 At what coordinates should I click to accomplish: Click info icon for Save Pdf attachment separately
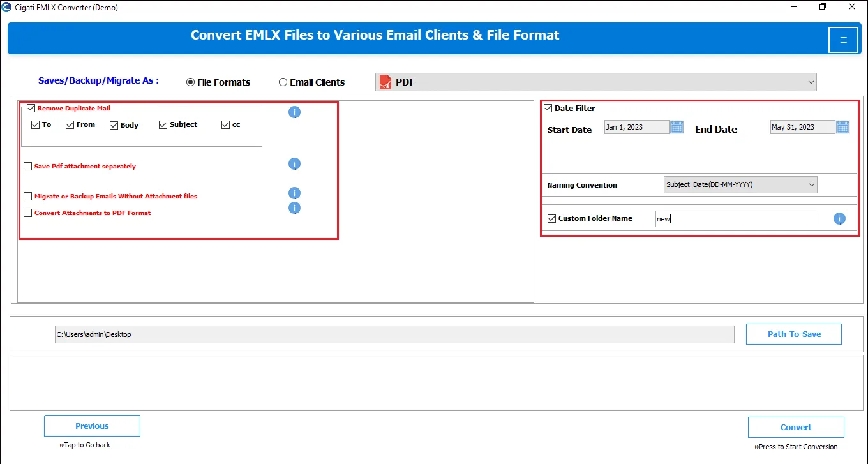(x=294, y=164)
